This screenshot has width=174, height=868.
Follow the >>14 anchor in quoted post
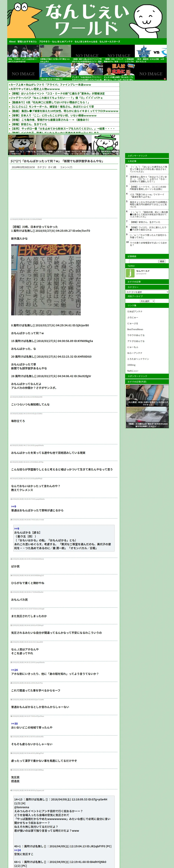point(18,850)
